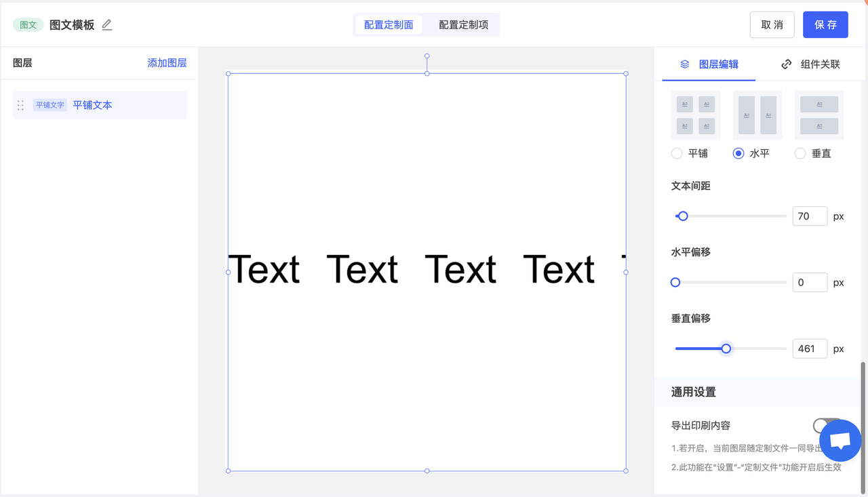Click the 通用设置 section header

pyautogui.click(x=757, y=392)
